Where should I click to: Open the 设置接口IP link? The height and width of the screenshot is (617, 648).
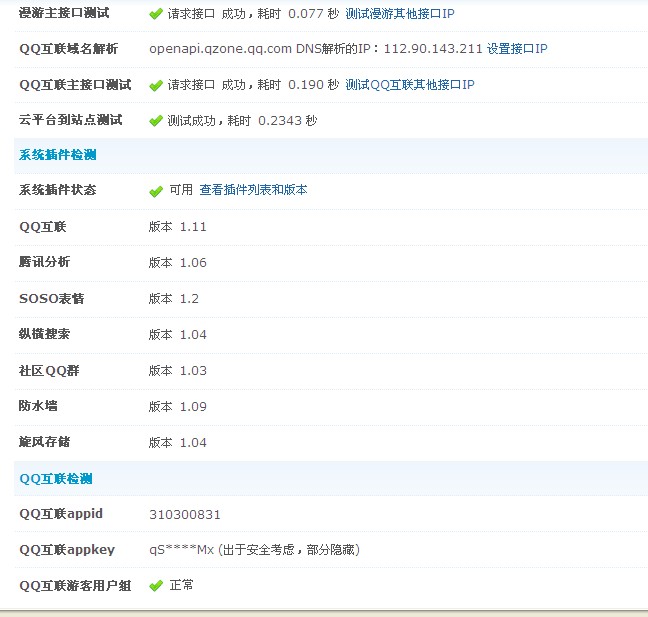pos(517,49)
